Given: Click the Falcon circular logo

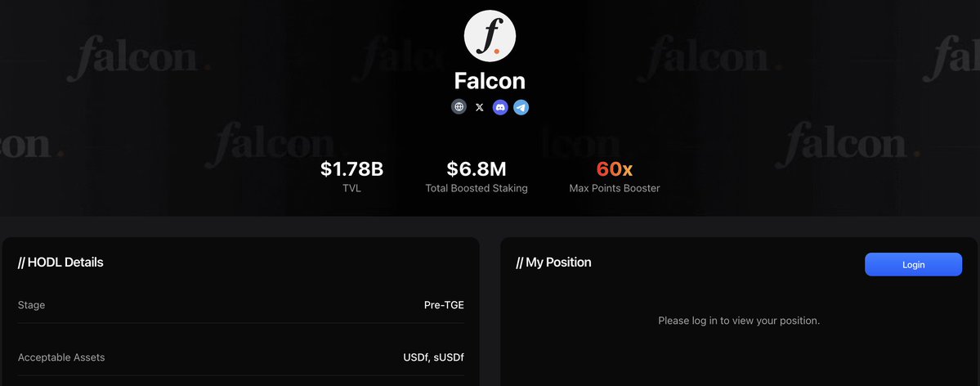Looking at the screenshot, I should point(490,35).
